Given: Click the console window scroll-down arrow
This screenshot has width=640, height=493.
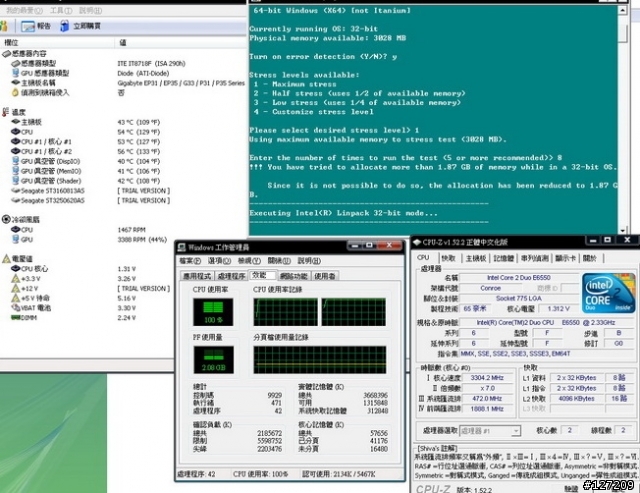Looking at the screenshot, I should coord(622,231).
